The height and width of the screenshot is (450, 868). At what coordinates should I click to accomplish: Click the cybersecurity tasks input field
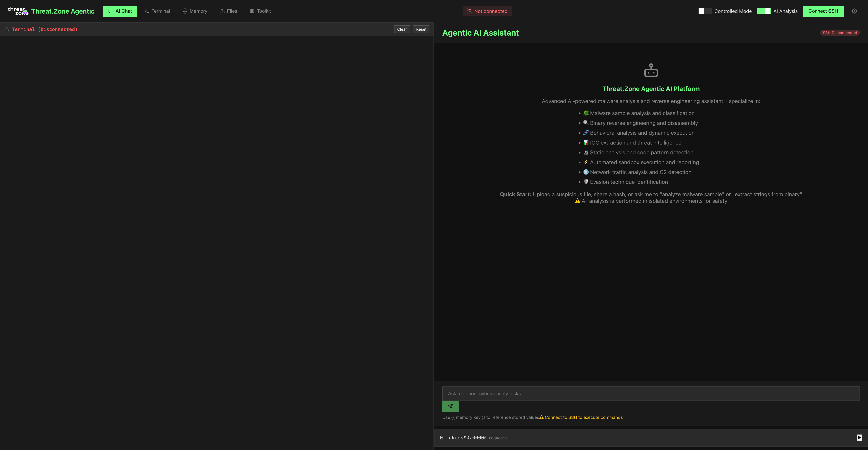point(650,393)
